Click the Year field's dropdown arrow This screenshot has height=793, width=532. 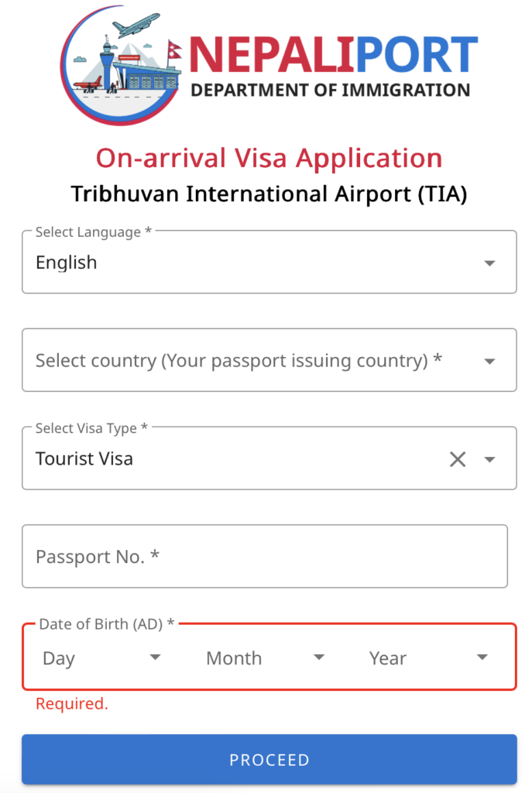coord(482,657)
